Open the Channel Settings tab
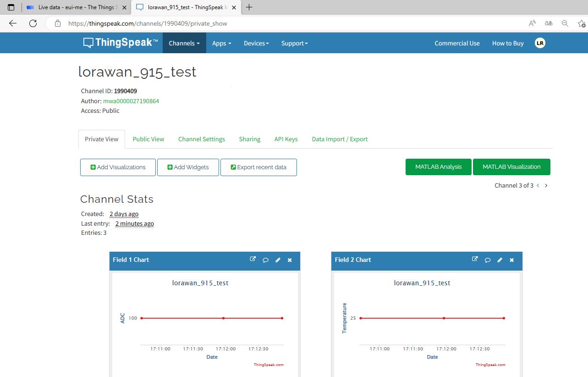588x377 pixels. pyautogui.click(x=202, y=139)
